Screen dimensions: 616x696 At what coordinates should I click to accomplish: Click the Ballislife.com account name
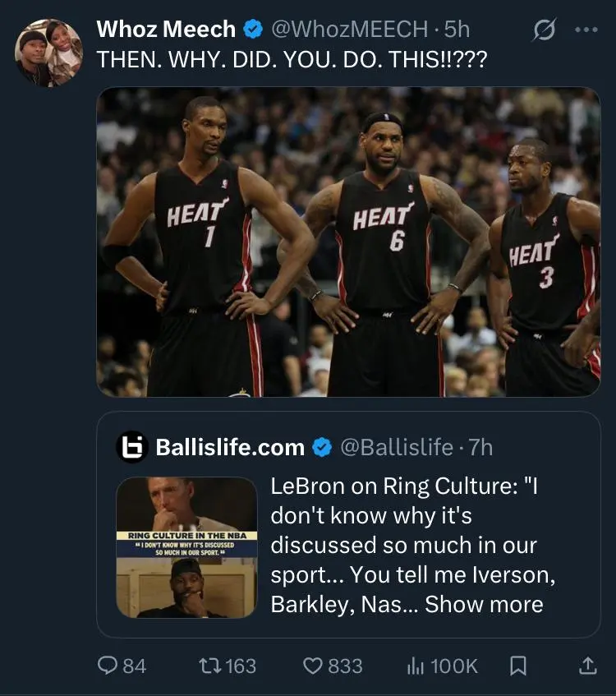click(x=230, y=447)
